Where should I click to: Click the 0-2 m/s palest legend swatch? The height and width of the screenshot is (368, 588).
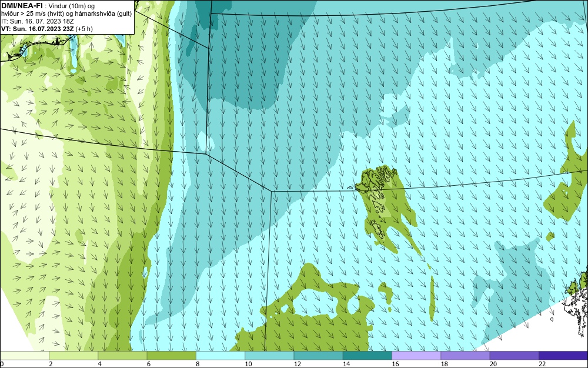point(24,355)
